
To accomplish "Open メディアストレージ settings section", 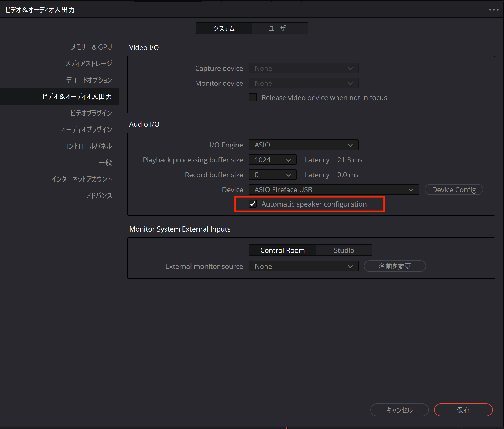I will pyautogui.click(x=89, y=64).
